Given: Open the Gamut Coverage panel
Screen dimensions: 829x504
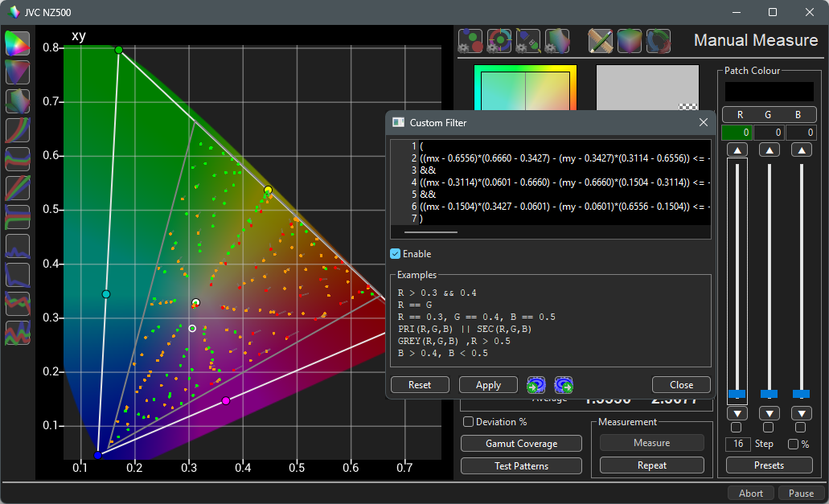Looking at the screenshot, I should click(521, 444).
